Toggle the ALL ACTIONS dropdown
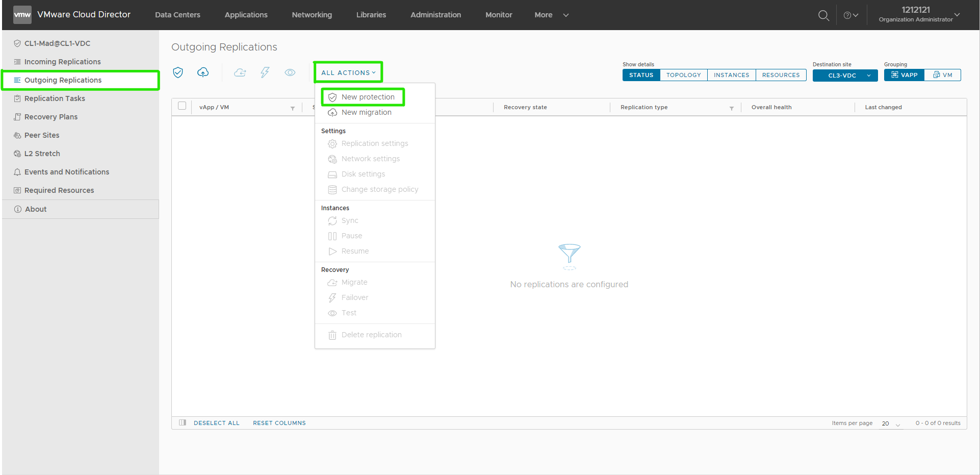 pyautogui.click(x=348, y=72)
